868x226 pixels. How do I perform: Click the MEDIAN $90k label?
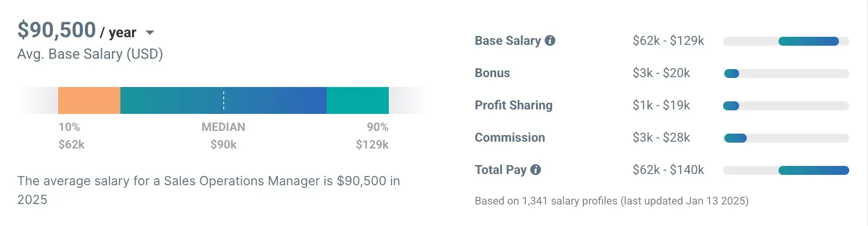click(223, 135)
